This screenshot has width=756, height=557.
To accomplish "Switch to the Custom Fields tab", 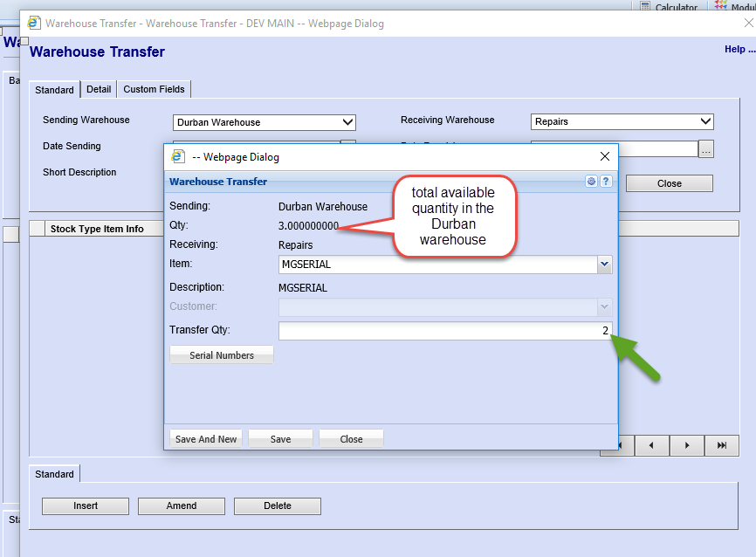I will 154,89.
